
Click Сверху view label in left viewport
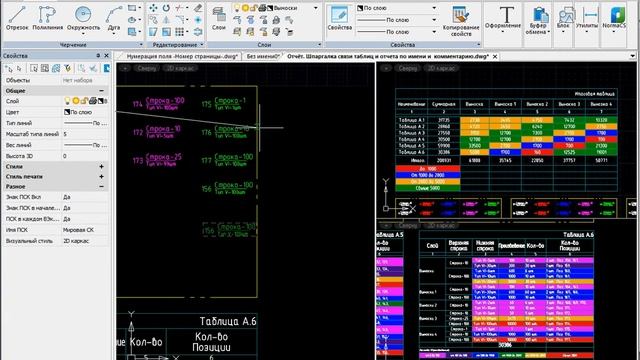(x=147, y=68)
